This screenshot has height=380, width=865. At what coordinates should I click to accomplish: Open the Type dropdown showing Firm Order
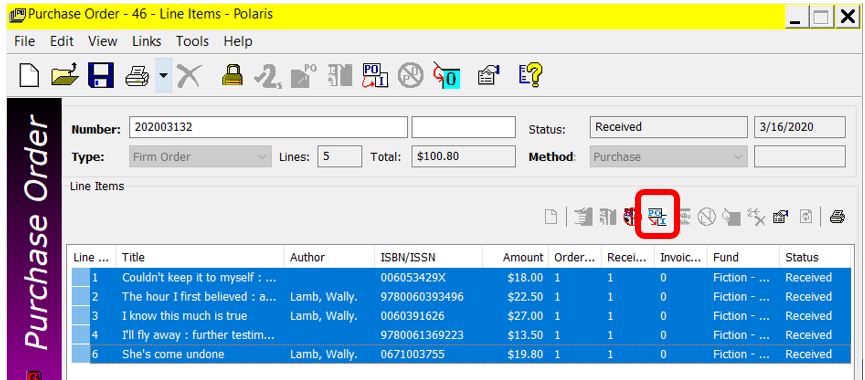click(200, 157)
